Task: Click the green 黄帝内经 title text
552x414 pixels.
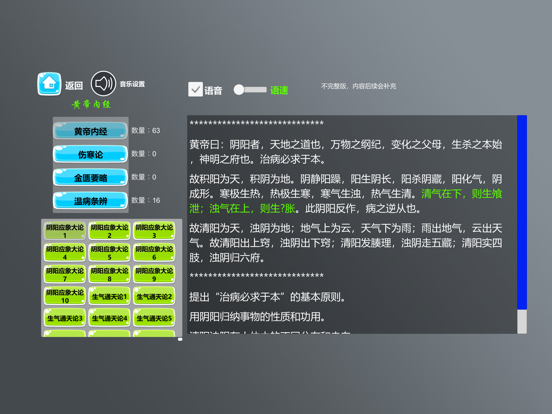Action: [x=91, y=105]
